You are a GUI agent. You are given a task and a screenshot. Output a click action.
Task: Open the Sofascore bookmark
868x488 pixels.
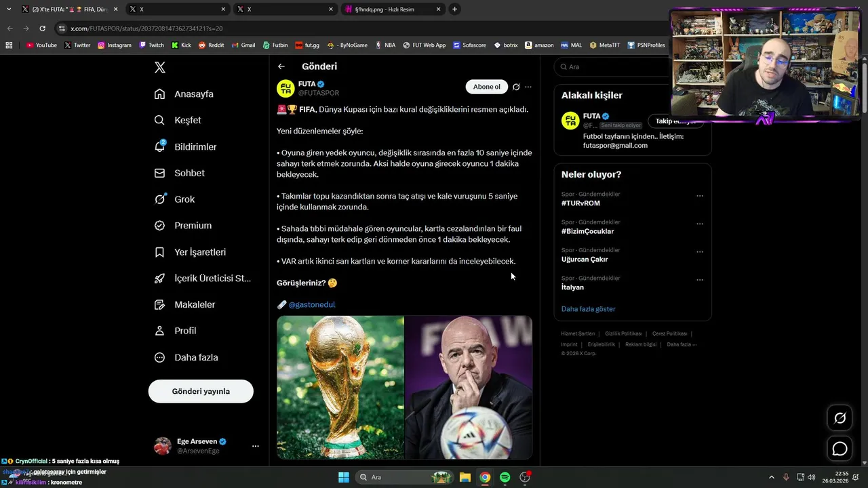pos(469,45)
